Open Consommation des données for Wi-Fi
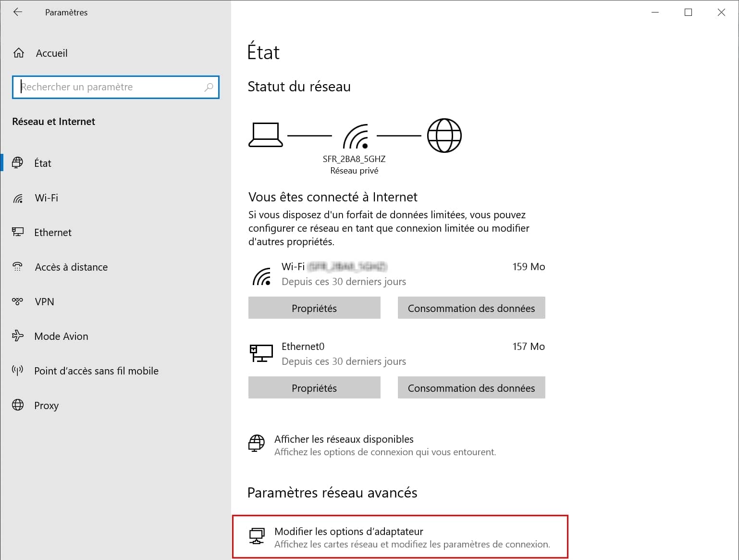 (471, 308)
